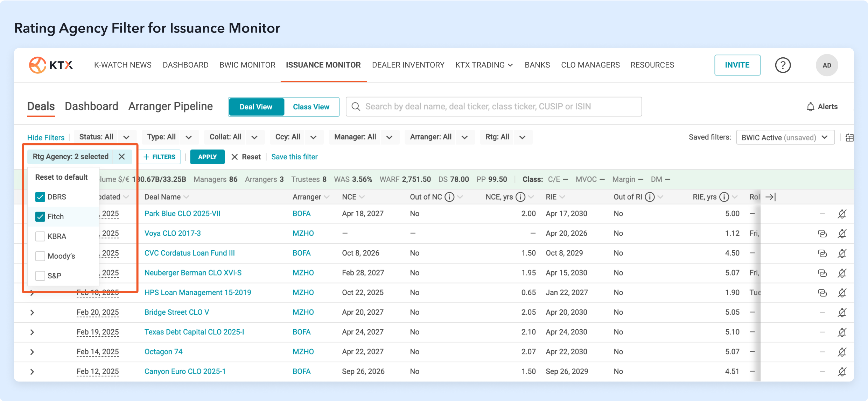The width and height of the screenshot is (868, 401).
Task: Click the APPLY button
Action: tap(207, 157)
